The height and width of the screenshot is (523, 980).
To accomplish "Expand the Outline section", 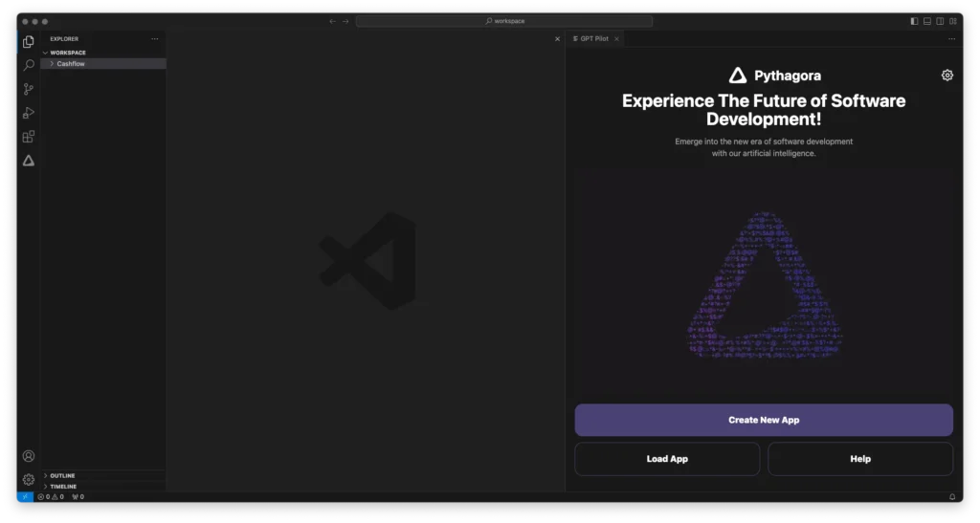I will [x=62, y=475].
